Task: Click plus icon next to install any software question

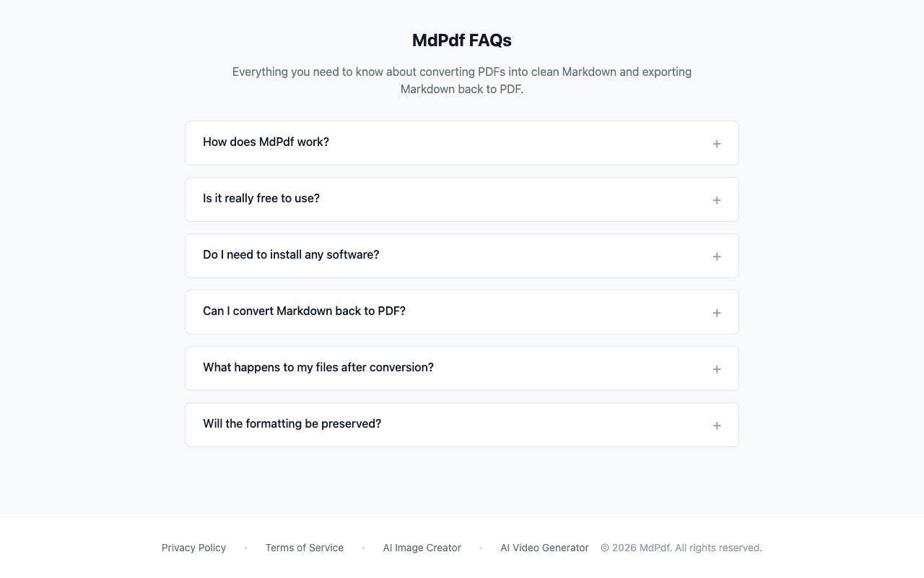Action: 717,256
